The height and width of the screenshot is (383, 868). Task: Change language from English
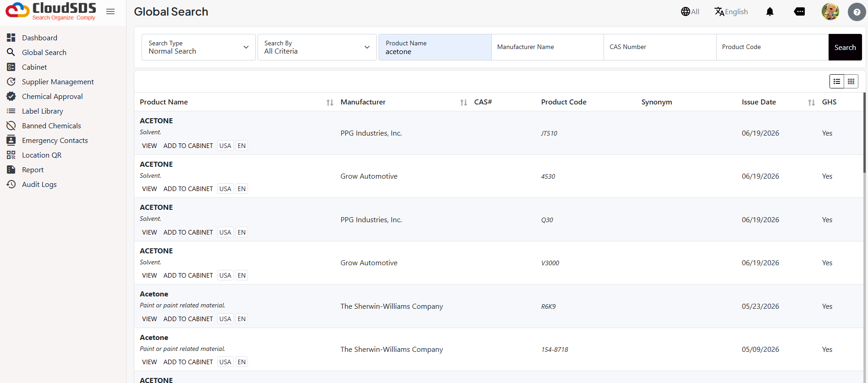pos(731,11)
